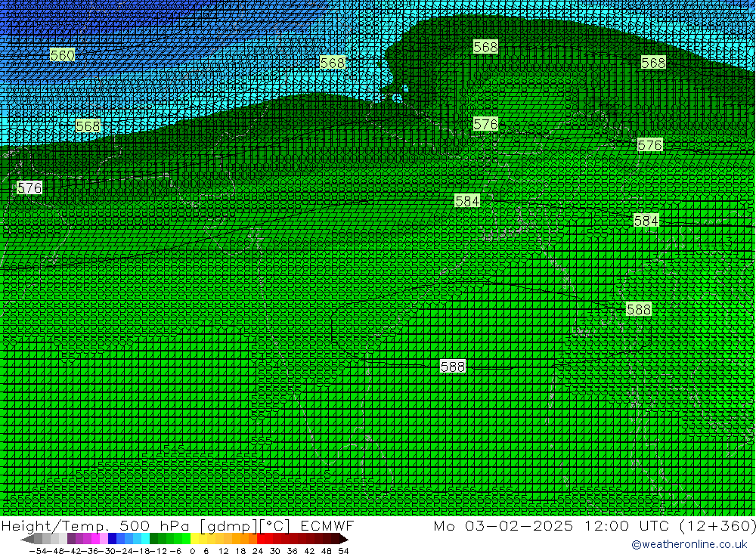Pick the dark blue swatch at -30
This screenshot has width=756, height=554.
click(113, 539)
